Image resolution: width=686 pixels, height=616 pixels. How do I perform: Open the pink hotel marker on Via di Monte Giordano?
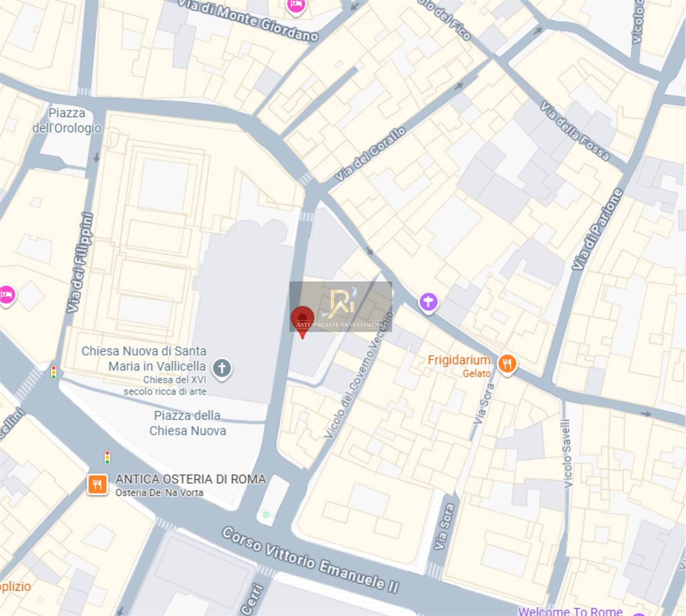296,6
